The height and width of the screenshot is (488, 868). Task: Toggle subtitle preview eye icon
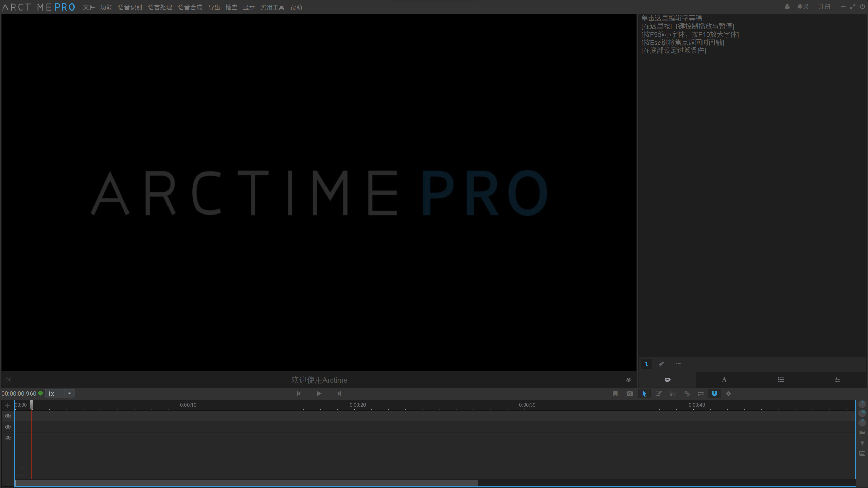pyautogui.click(x=628, y=380)
